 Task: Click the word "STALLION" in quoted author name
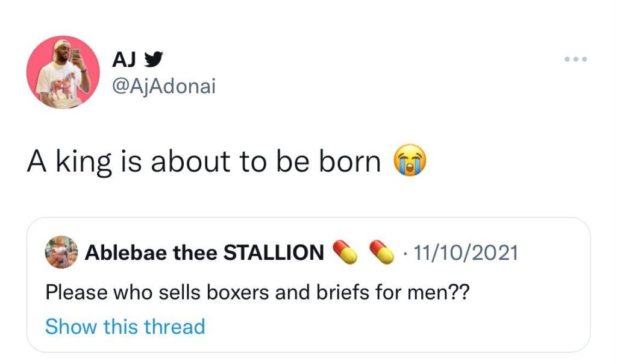point(274,253)
